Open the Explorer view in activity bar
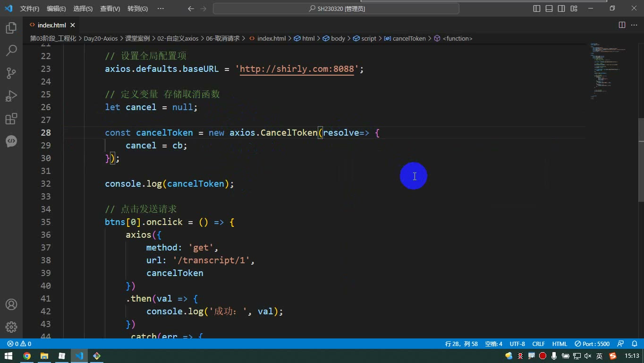This screenshot has height=363, width=644. click(x=11, y=28)
